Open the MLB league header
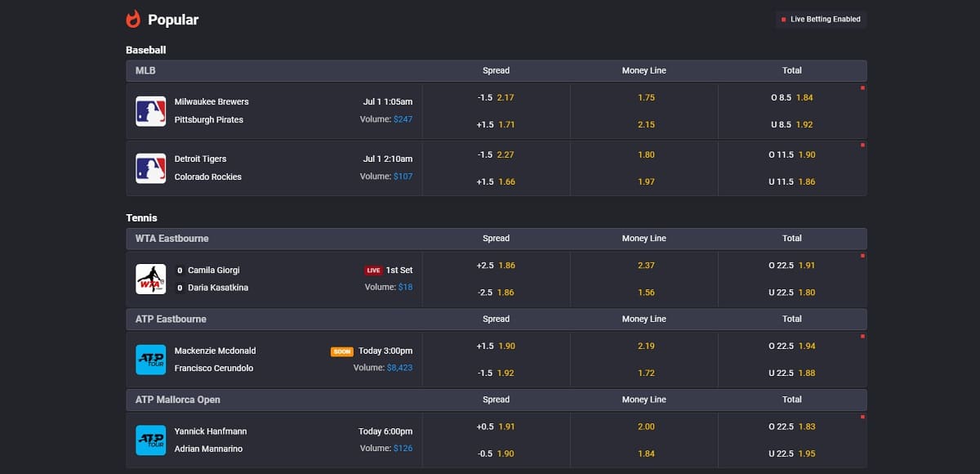This screenshot has height=474, width=980. [x=145, y=70]
